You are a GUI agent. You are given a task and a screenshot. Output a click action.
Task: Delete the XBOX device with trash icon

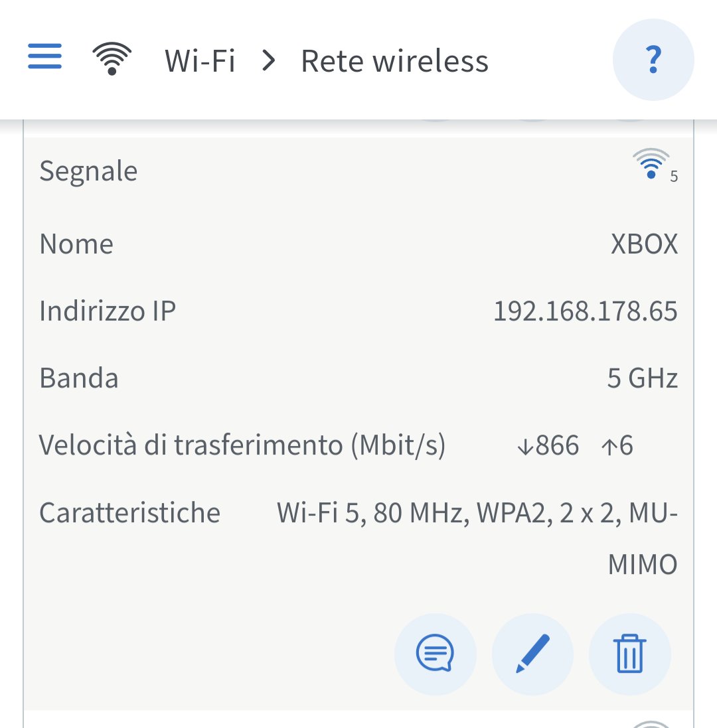[x=629, y=654]
